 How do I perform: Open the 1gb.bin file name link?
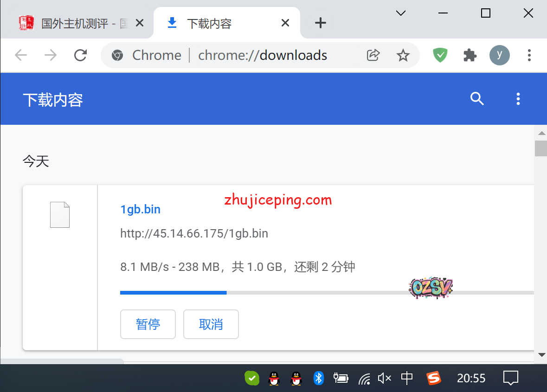click(x=140, y=209)
